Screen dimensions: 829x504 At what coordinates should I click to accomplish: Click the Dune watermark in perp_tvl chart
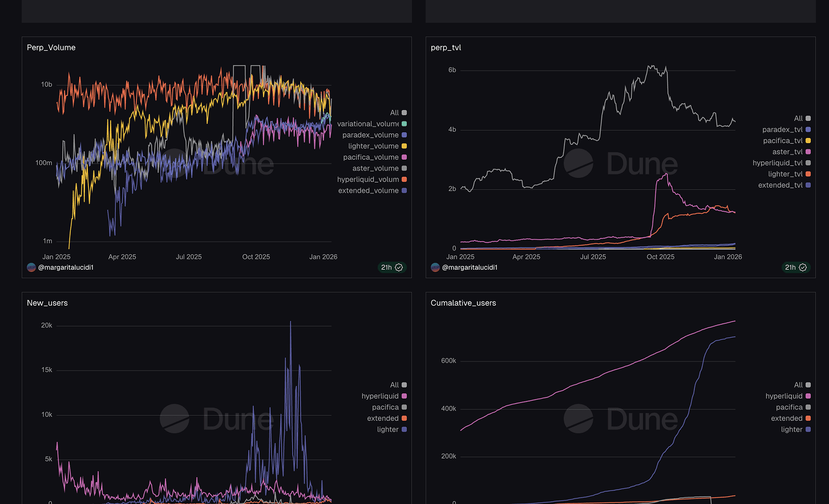pyautogui.click(x=620, y=164)
